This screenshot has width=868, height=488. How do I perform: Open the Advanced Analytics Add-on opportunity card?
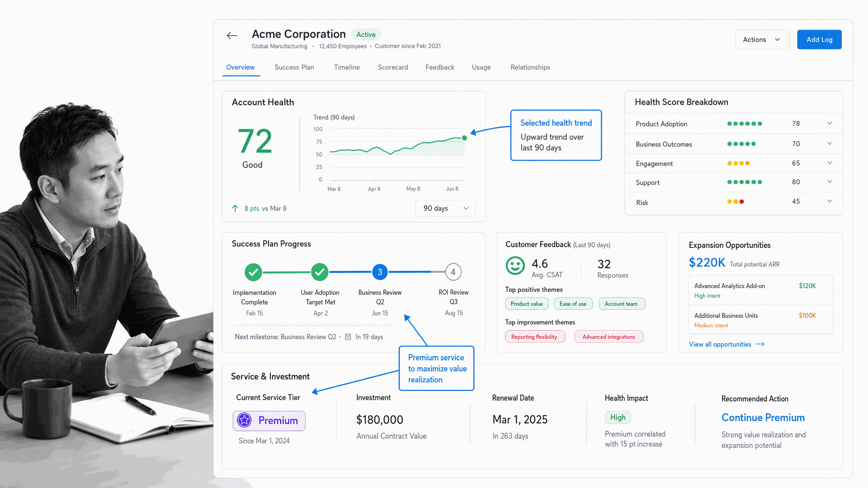click(x=761, y=290)
